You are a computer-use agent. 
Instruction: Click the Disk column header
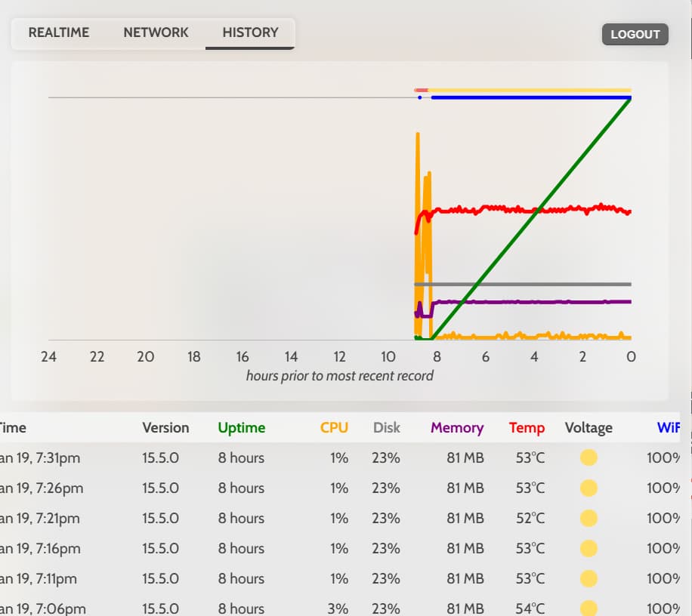coord(386,428)
